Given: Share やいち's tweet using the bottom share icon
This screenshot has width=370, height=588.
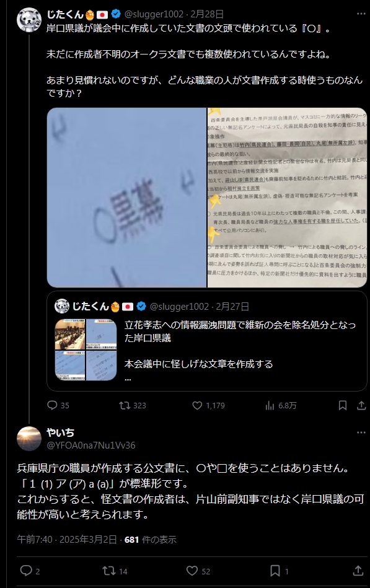Looking at the screenshot, I should pyautogui.click(x=358, y=571).
